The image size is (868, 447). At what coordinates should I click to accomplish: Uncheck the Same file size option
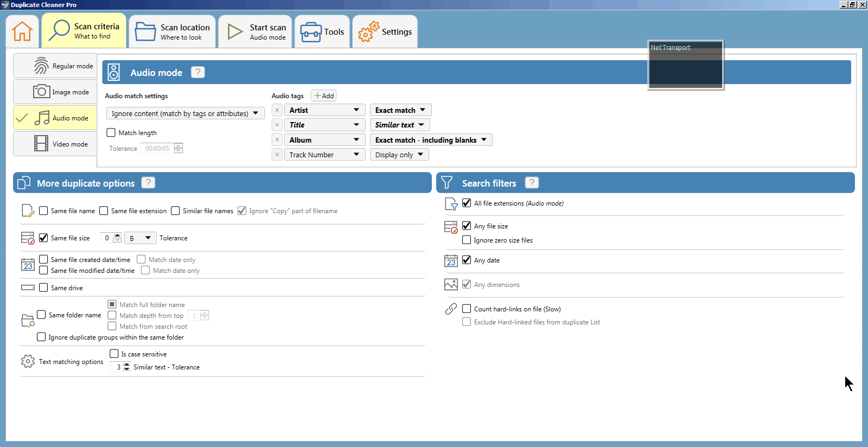pyautogui.click(x=43, y=238)
